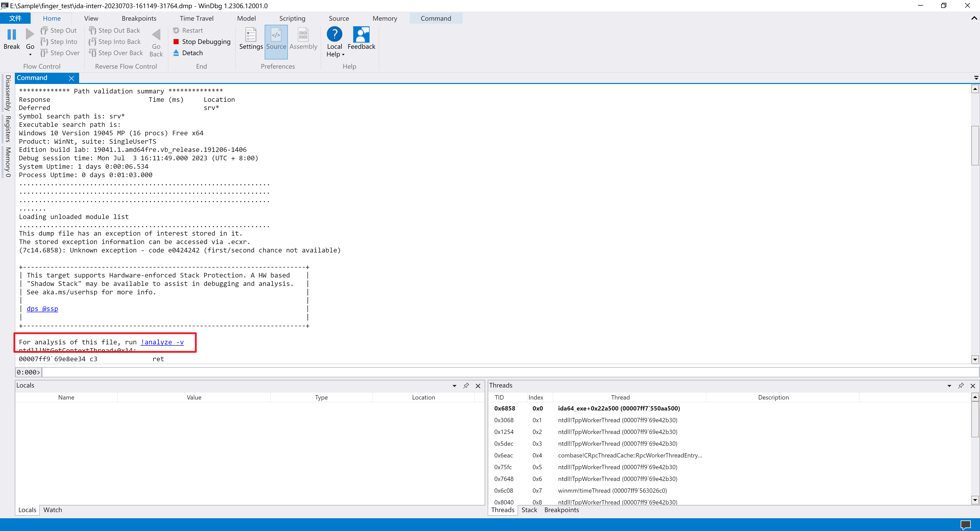Click the !analyze -v link
Viewport: 980px width, 531px height.
pos(162,342)
